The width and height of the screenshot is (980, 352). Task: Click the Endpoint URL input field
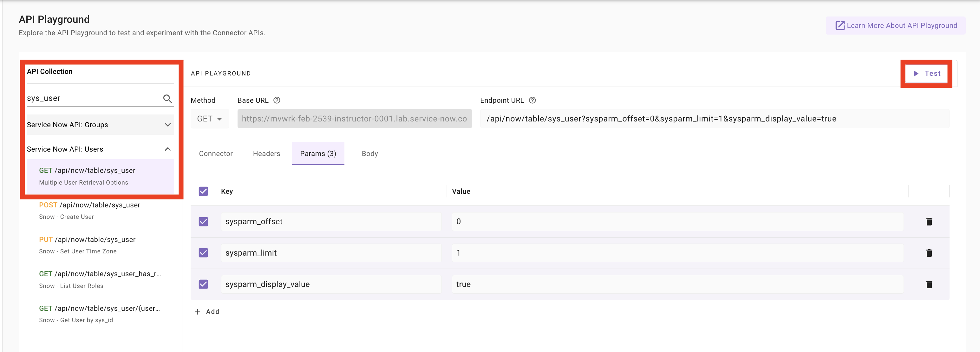(x=715, y=119)
